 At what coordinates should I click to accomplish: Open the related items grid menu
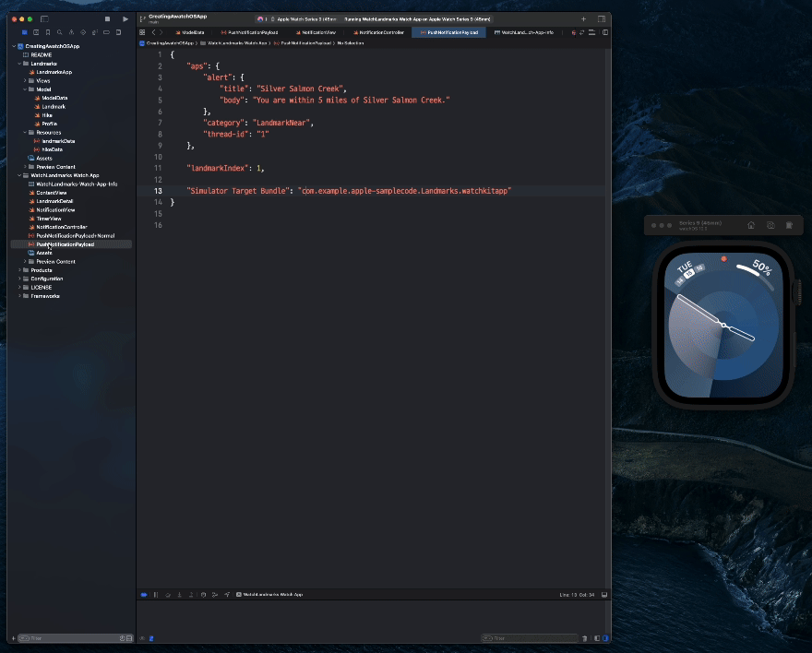[x=142, y=32]
